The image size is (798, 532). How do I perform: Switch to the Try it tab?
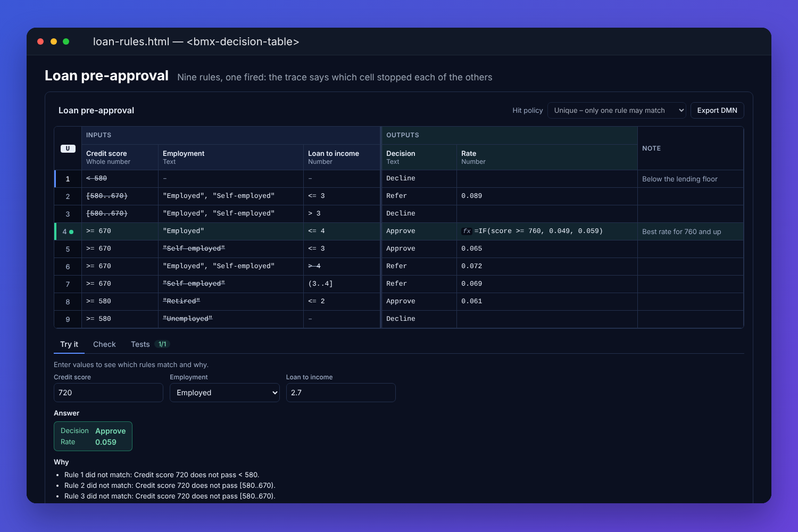69,344
